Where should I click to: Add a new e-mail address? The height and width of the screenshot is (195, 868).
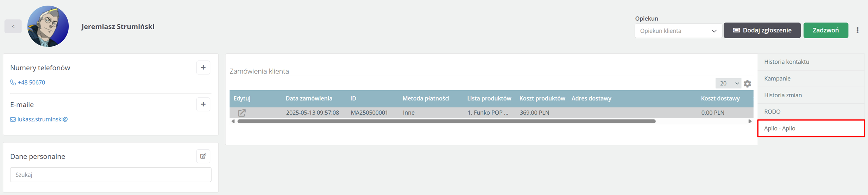pyautogui.click(x=203, y=104)
